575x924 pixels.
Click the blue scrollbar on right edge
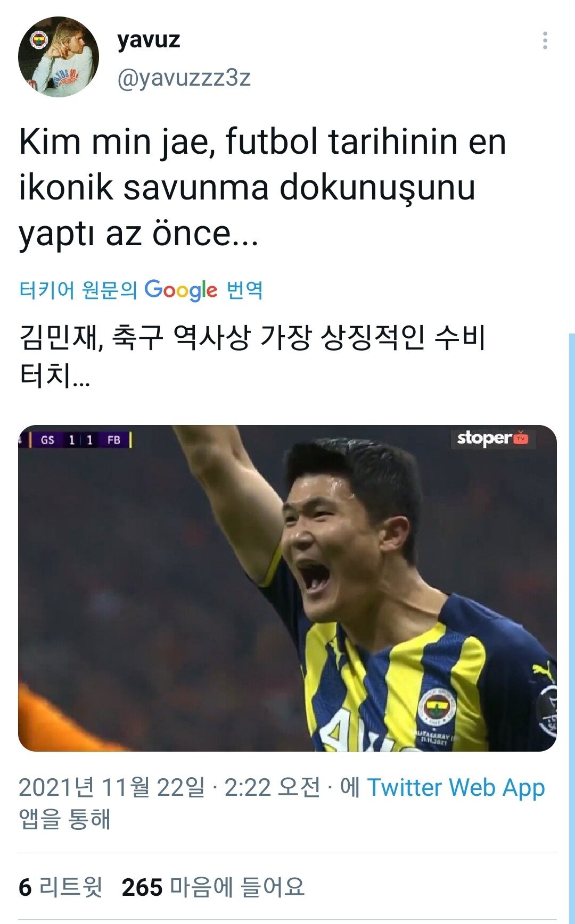point(572,628)
